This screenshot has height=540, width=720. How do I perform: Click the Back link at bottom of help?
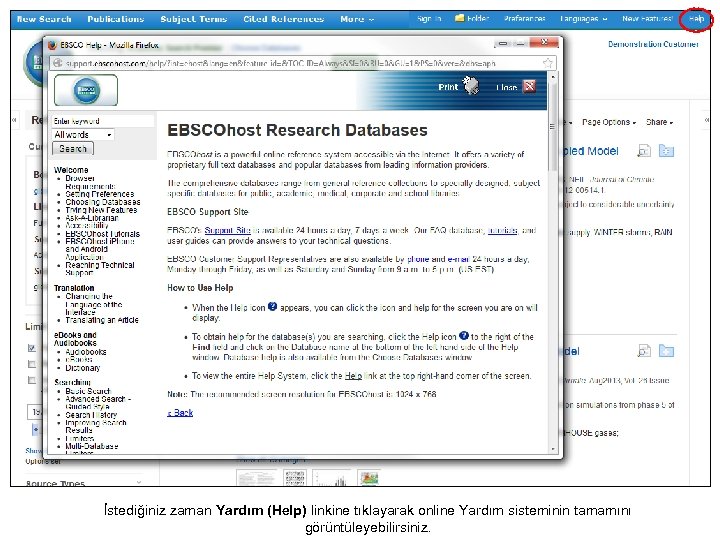tap(180, 412)
